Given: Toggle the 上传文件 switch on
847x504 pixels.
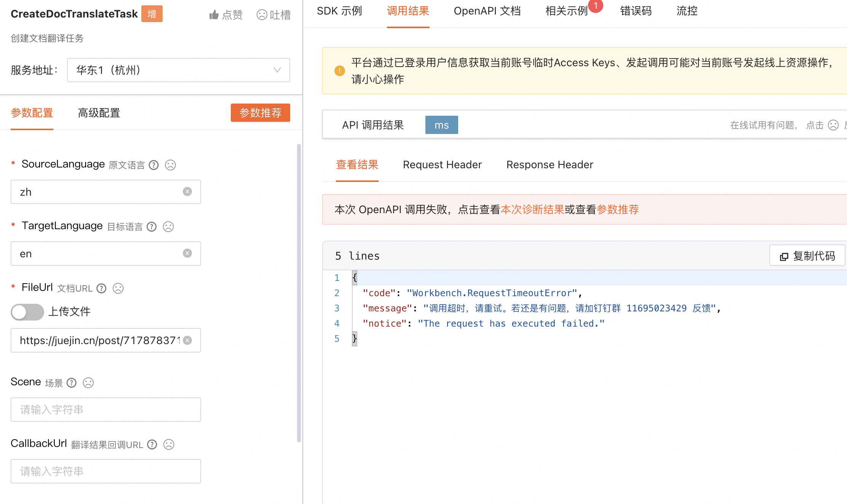Looking at the screenshot, I should [27, 312].
